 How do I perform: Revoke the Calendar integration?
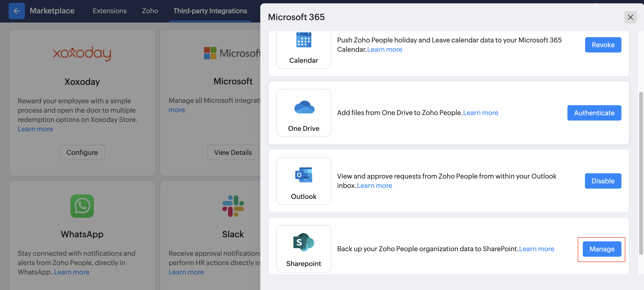603,45
